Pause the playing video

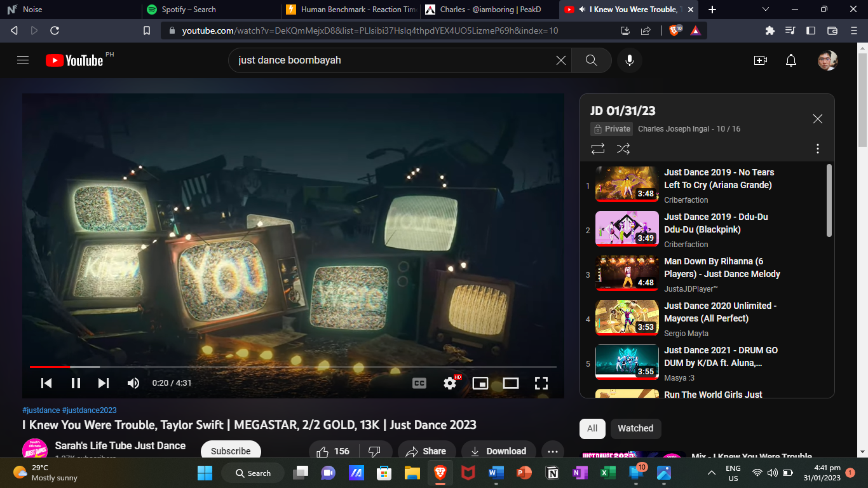[76, 383]
